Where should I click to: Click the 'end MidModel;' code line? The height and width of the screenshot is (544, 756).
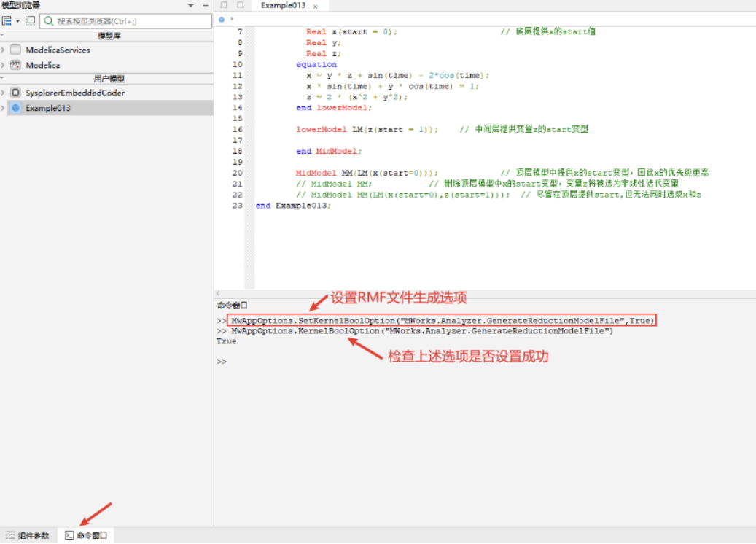tap(329, 152)
